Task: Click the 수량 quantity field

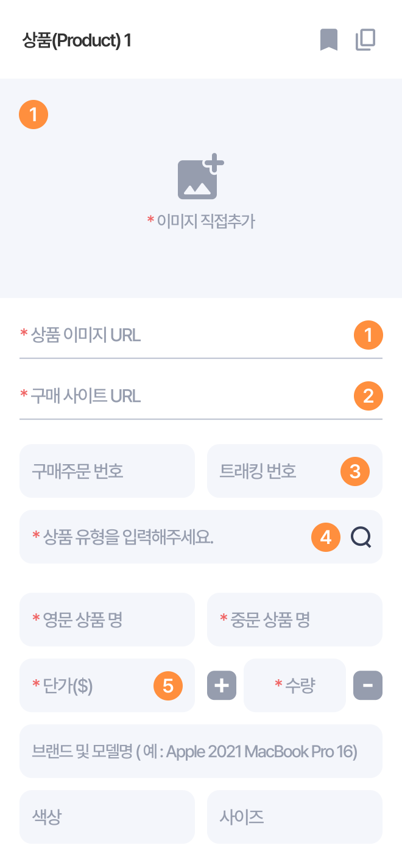Action: [x=295, y=685]
